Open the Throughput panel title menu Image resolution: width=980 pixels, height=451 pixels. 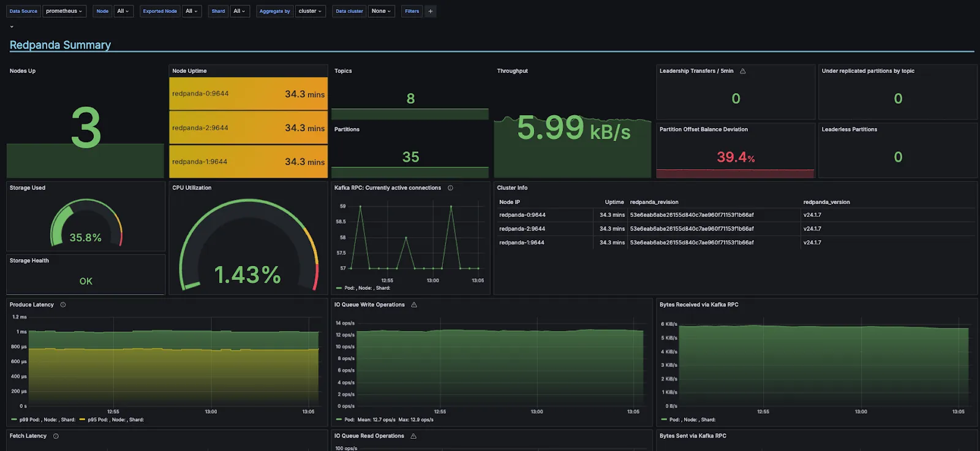[x=512, y=71]
